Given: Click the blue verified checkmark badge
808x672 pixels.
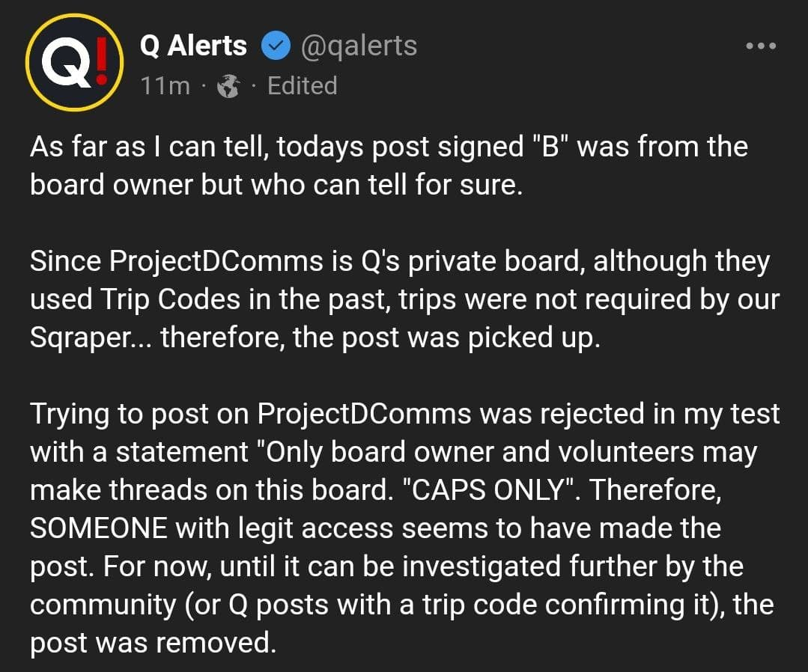Looking at the screenshot, I should 276,46.
